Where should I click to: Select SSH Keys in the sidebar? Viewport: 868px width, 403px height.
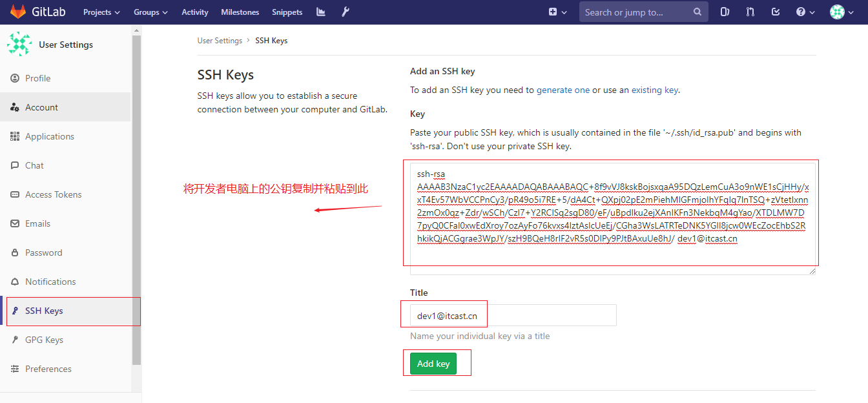[65, 311]
